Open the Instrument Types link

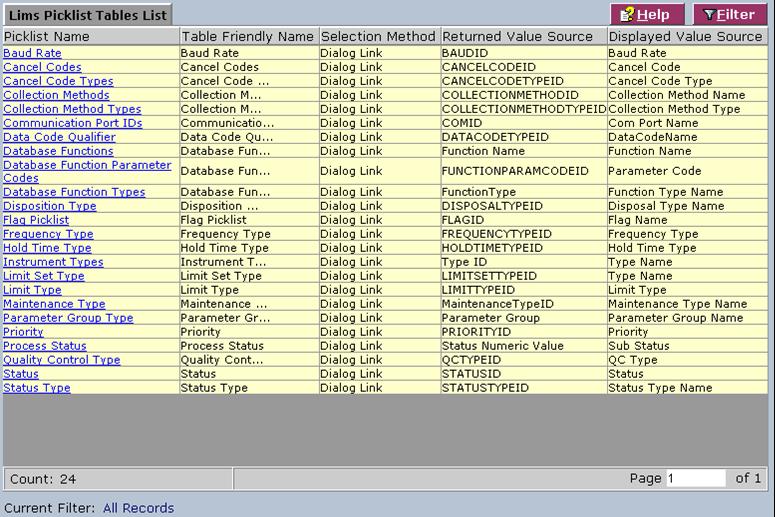click(x=53, y=262)
